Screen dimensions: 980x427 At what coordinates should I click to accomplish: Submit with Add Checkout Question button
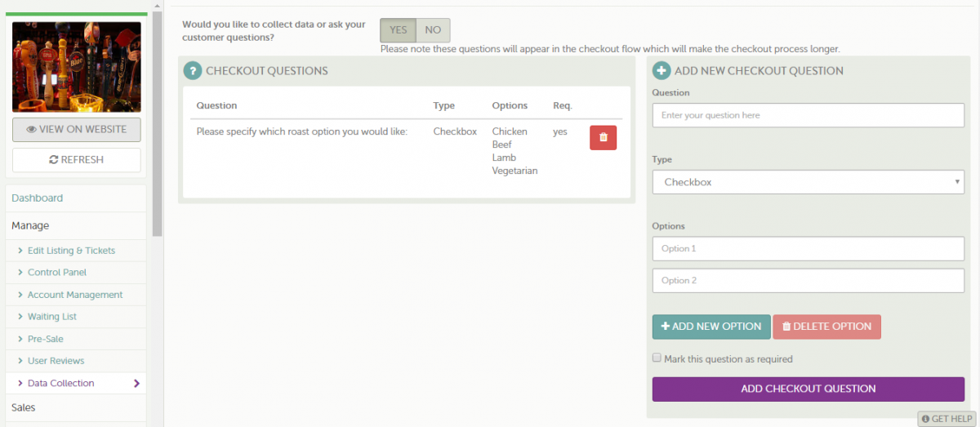(x=808, y=389)
